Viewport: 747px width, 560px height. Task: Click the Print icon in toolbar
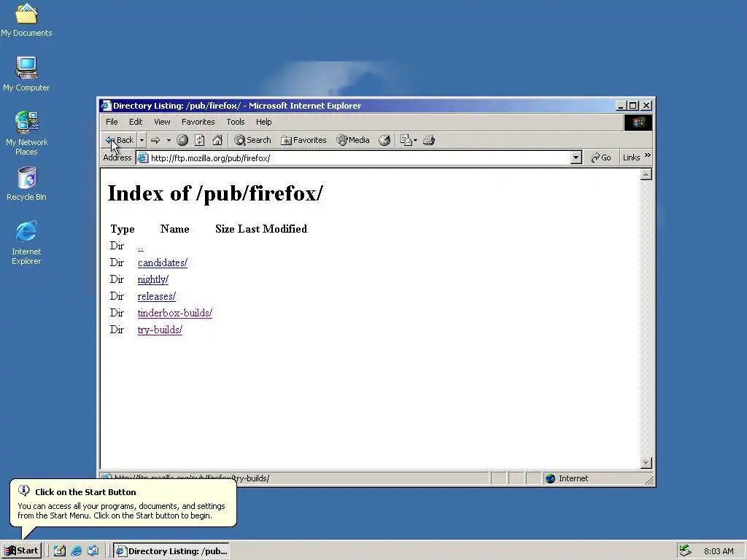pos(429,140)
